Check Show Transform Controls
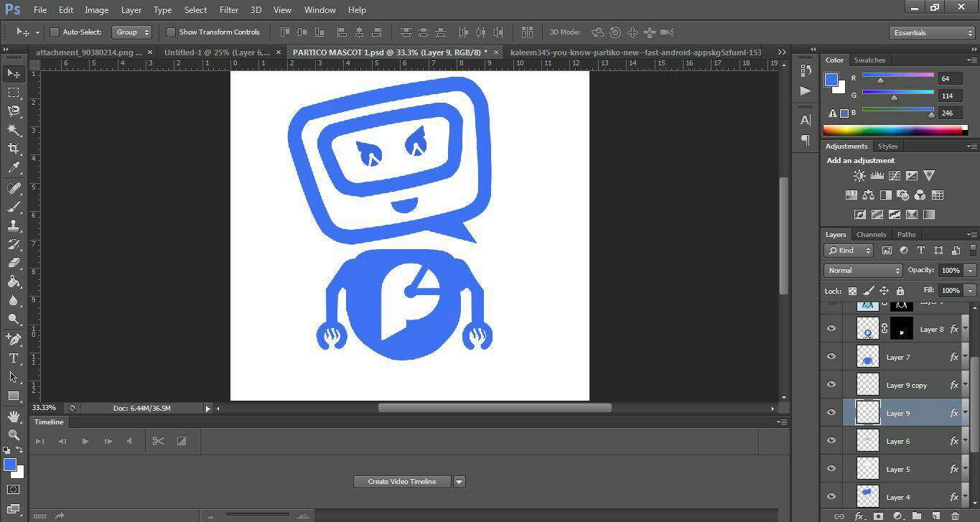The width and height of the screenshot is (980, 522). tap(171, 32)
